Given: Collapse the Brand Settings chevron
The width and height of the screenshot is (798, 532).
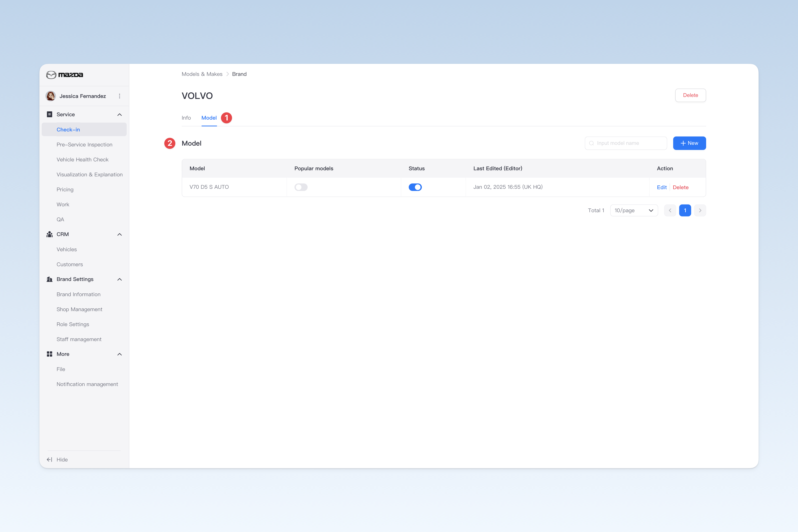Looking at the screenshot, I should tap(119, 279).
